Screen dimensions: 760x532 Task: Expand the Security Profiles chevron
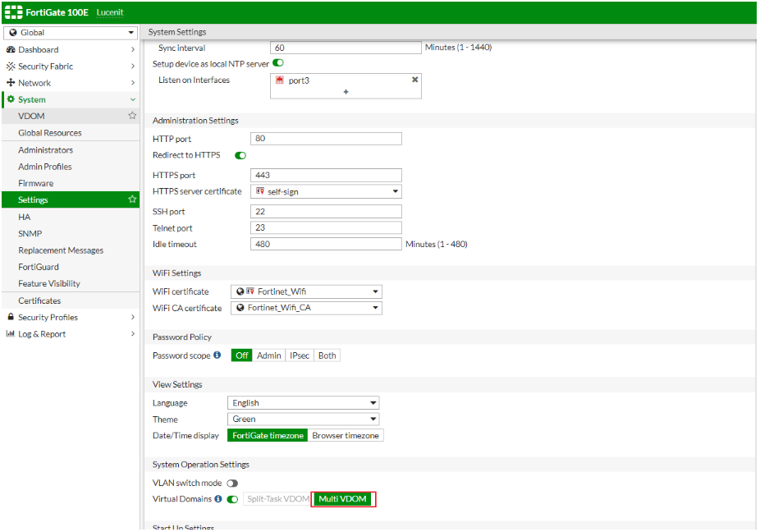(132, 317)
